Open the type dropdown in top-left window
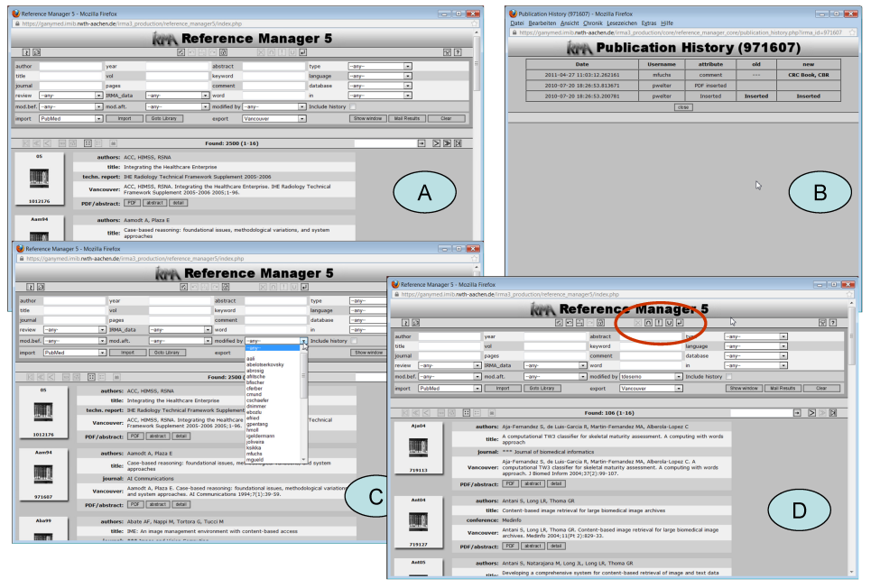 click(x=380, y=66)
